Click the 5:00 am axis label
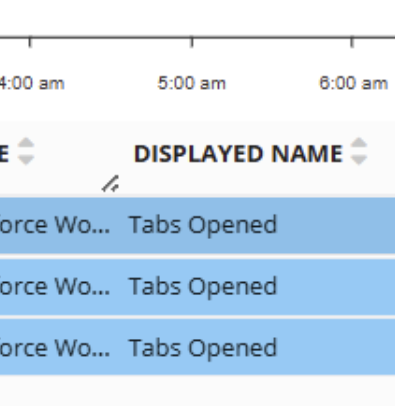The height and width of the screenshot is (406, 395). click(x=192, y=83)
